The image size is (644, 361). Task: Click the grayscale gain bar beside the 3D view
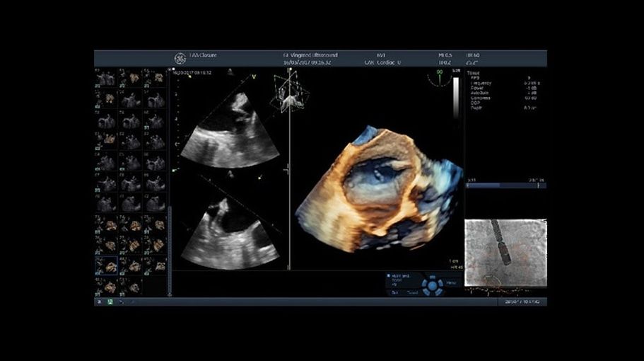click(x=456, y=97)
